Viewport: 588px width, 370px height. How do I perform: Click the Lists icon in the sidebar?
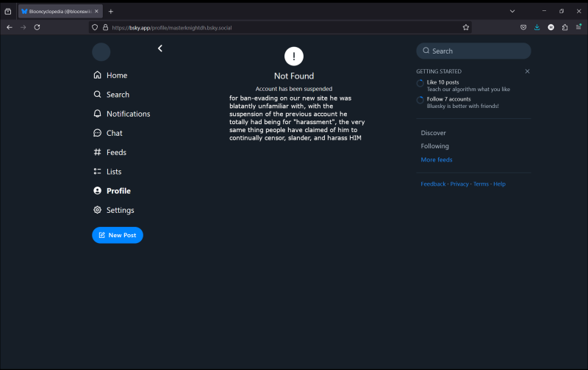(x=98, y=171)
